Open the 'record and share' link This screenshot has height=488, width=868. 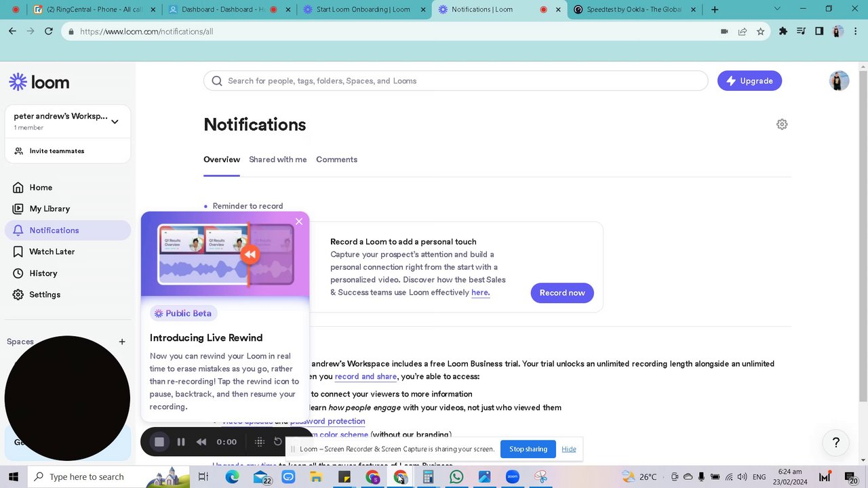[366, 376]
